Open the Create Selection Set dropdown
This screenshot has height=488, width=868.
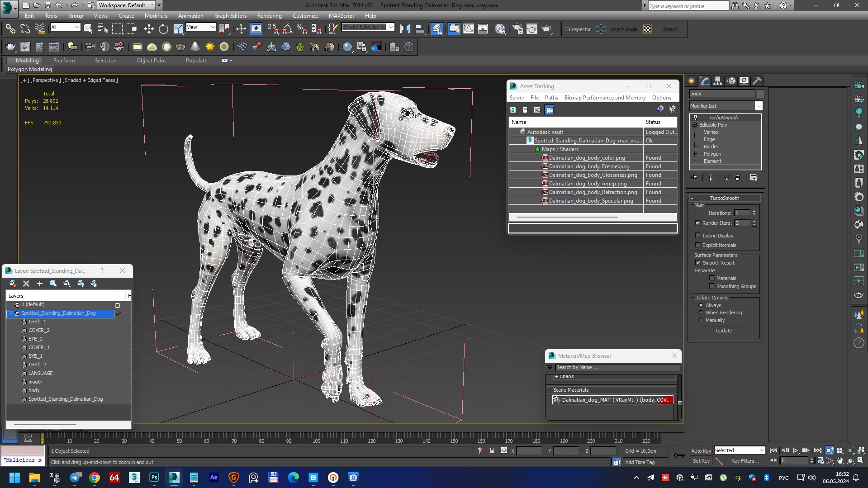[x=368, y=27]
